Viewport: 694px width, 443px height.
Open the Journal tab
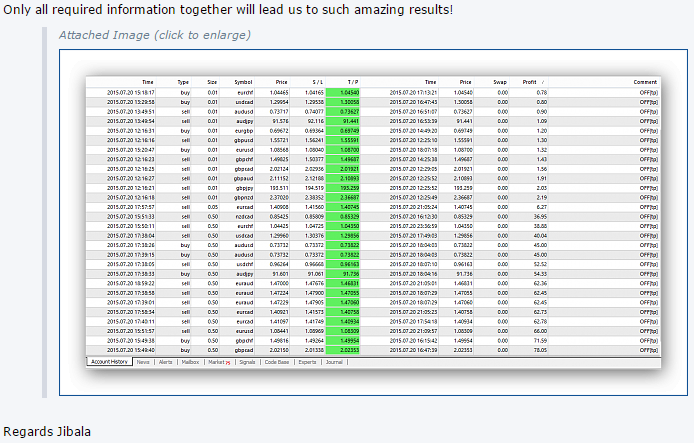coord(334,362)
